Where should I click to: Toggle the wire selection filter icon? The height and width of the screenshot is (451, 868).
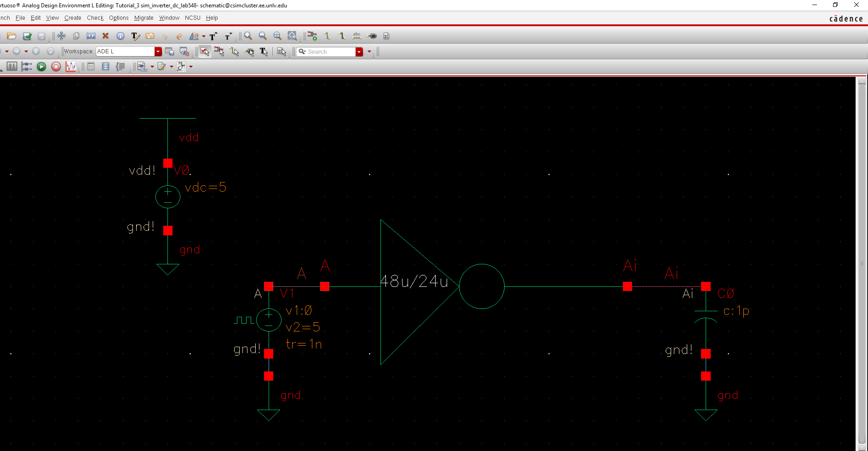[235, 51]
